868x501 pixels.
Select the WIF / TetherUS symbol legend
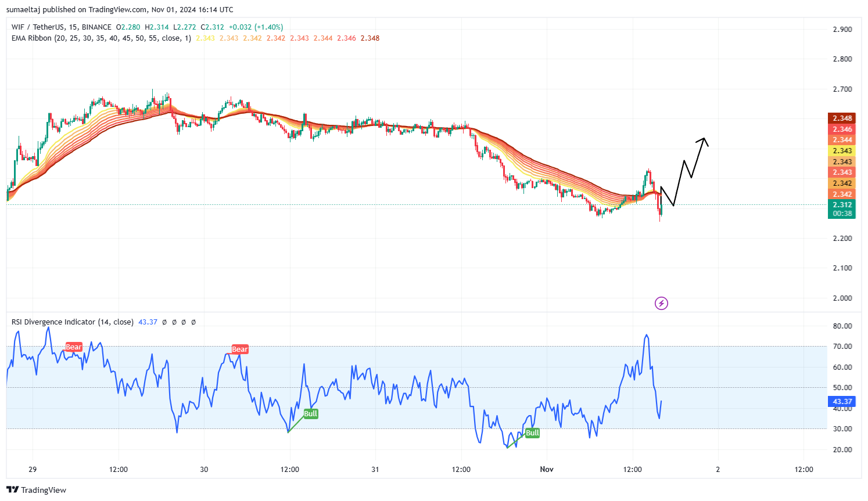(x=62, y=27)
